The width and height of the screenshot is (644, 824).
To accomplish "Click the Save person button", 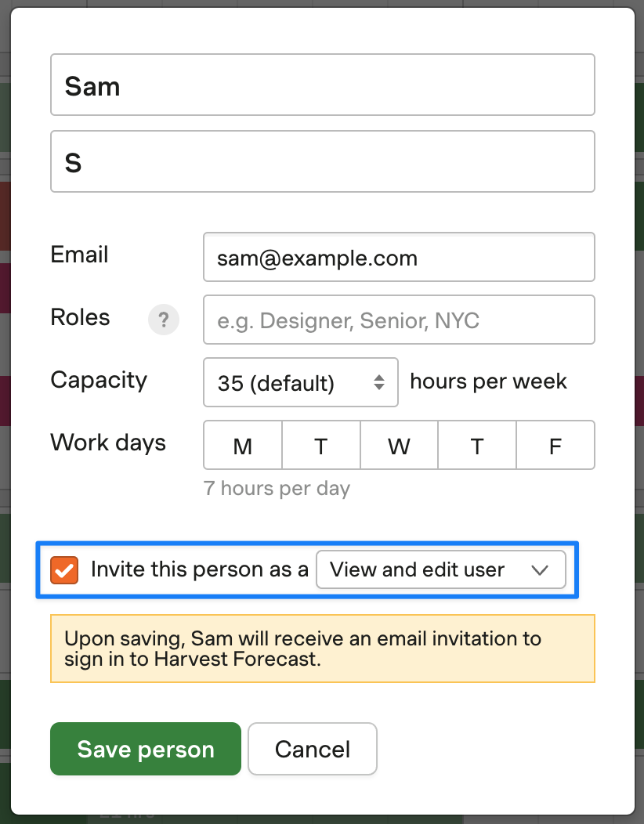I will [x=146, y=749].
